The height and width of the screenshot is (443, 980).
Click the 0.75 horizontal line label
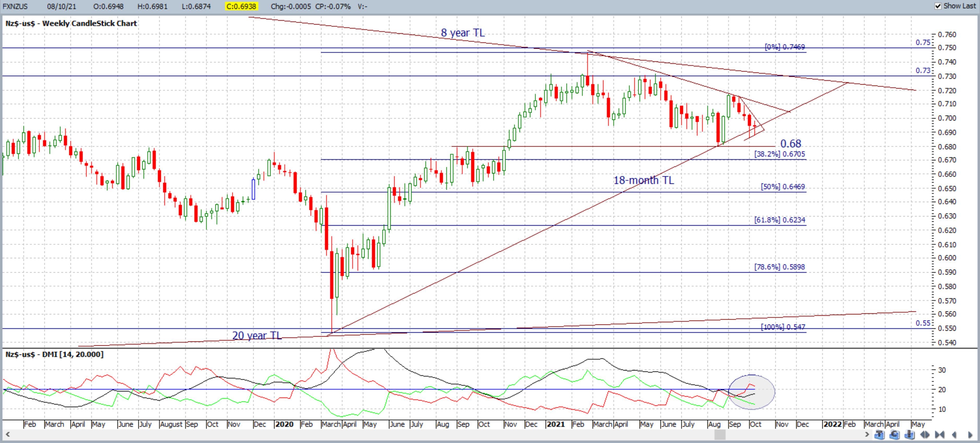923,42
